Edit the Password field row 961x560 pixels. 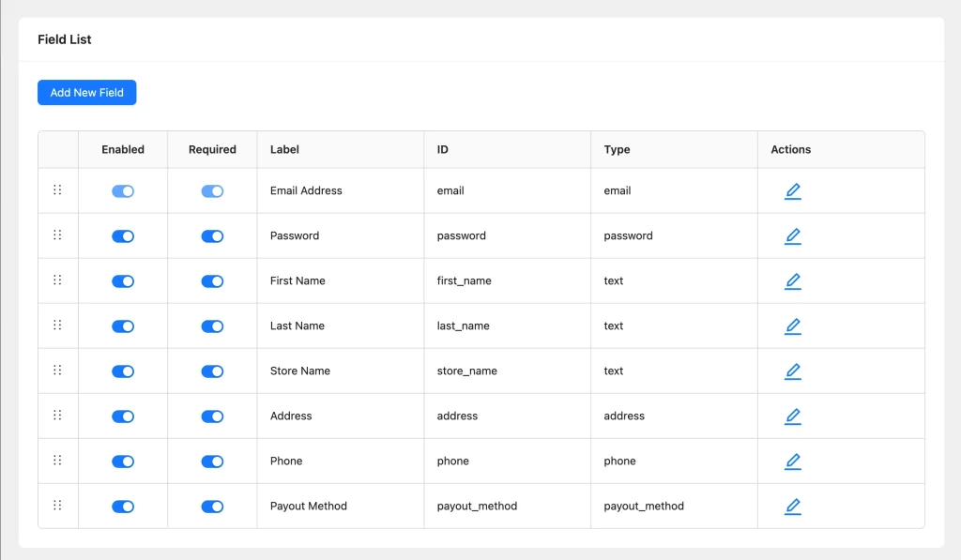[x=793, y=236]
